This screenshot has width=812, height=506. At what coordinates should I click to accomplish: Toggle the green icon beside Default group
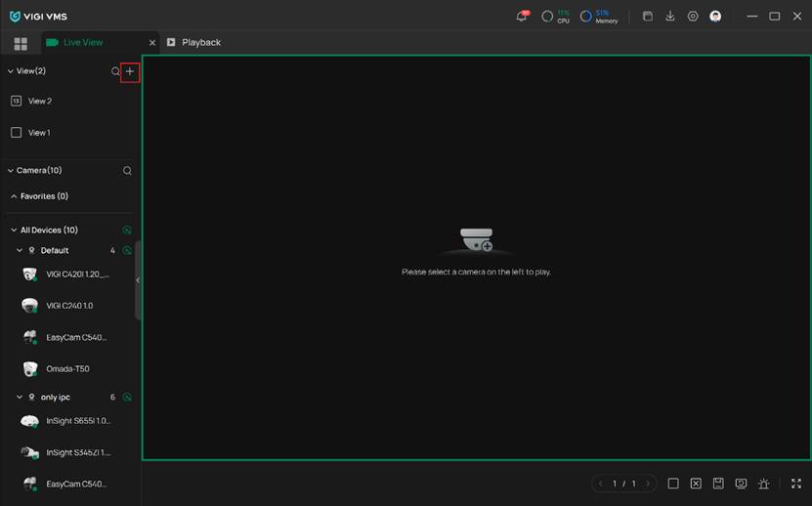[127, 251]
